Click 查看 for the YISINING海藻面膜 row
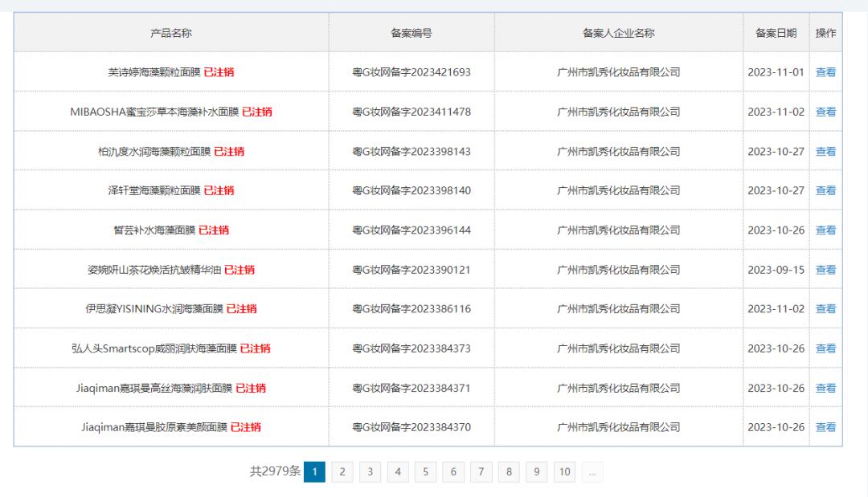The width and height of the screenshot is (868, 497). click(x=825, y=308)
